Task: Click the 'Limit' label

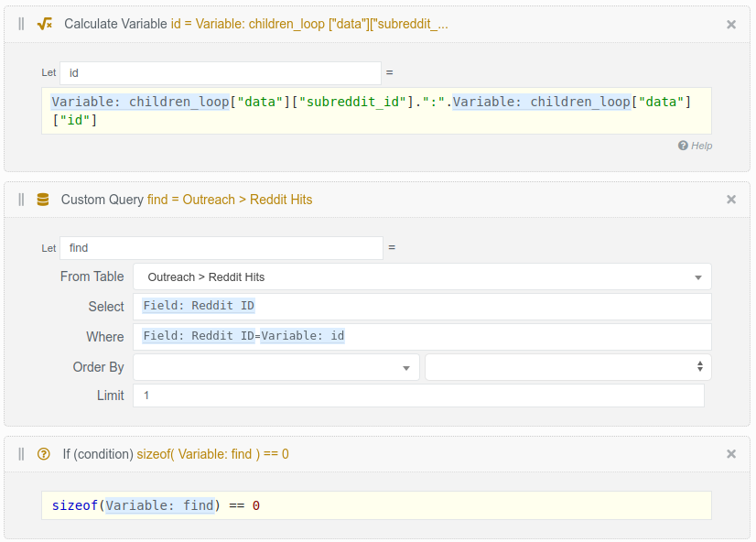Action: click(x=111, y=396)
